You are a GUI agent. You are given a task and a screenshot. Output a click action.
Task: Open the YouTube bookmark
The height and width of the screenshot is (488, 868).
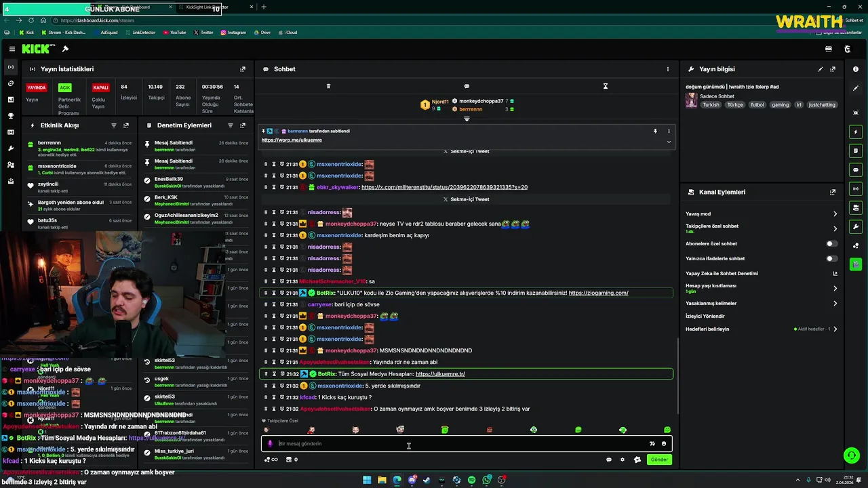tap(174, 33)
